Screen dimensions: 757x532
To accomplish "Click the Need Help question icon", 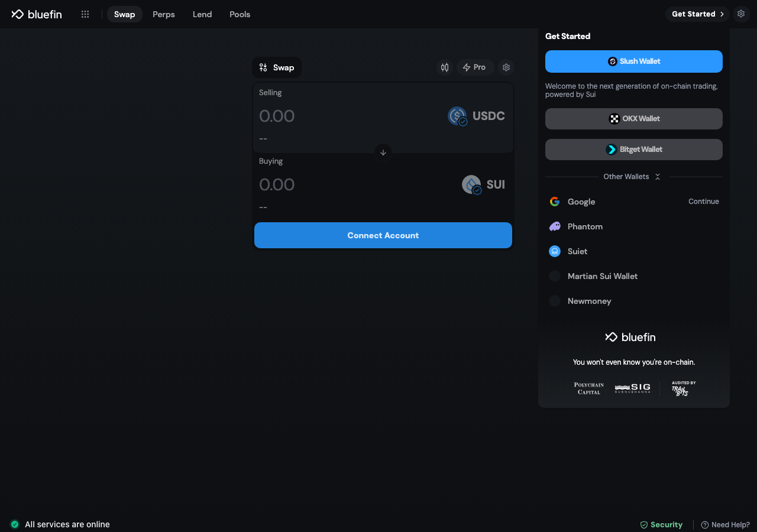I will 704,525.
